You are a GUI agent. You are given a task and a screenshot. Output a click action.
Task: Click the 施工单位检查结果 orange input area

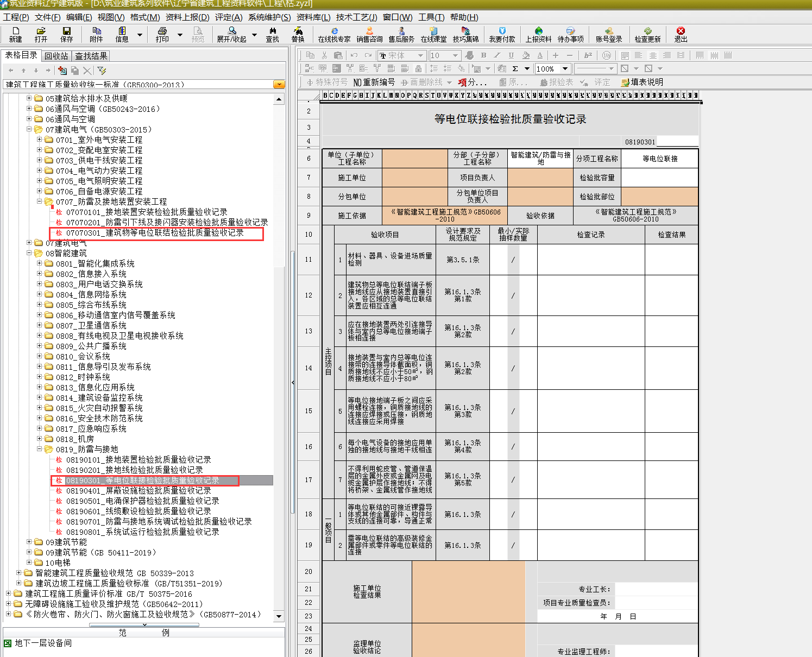click(x=469, y=592)
